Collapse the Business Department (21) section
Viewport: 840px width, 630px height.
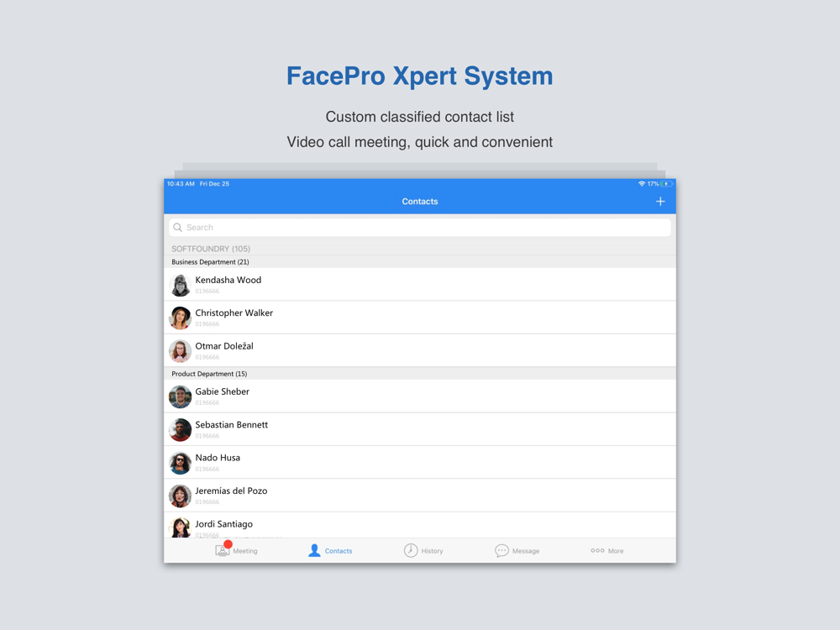pos(419,262)
